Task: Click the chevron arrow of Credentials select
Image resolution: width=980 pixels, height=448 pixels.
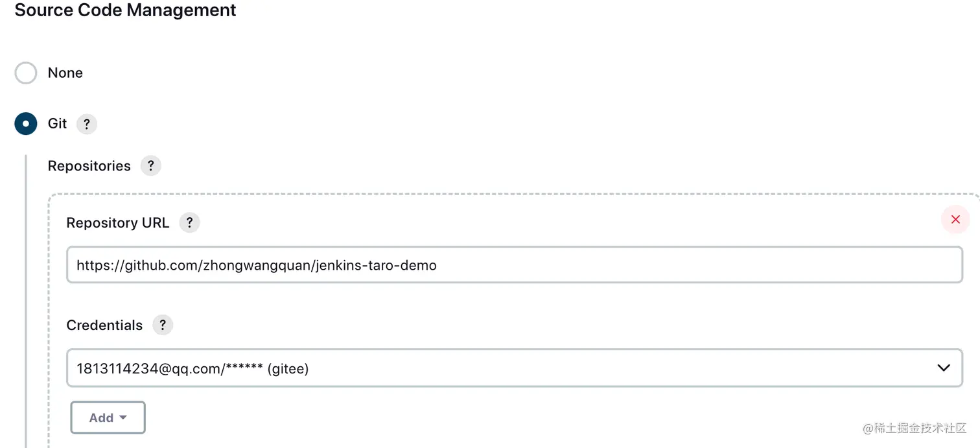Action: [943, 368]
